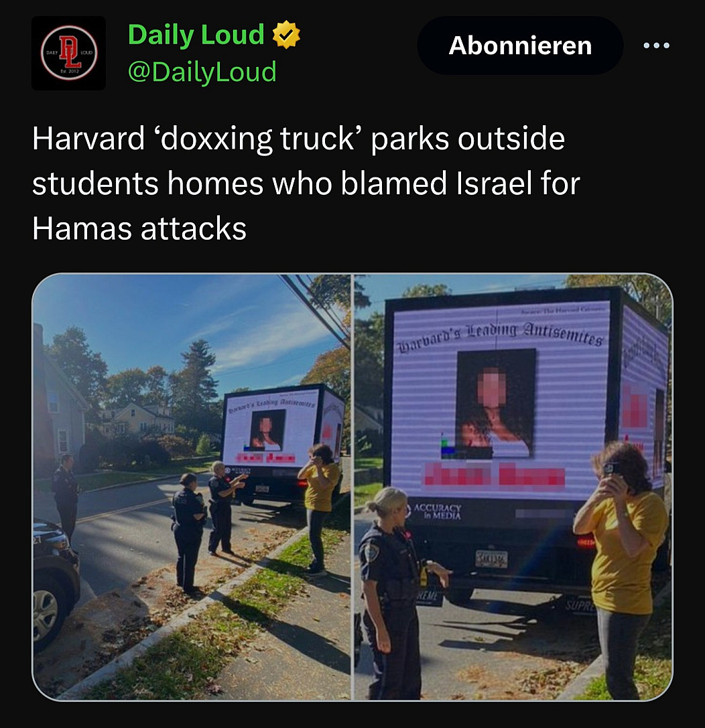Click the truck's license plate in right photo
This screenshot has width=705, height=728.
click(x=491, y=559)
